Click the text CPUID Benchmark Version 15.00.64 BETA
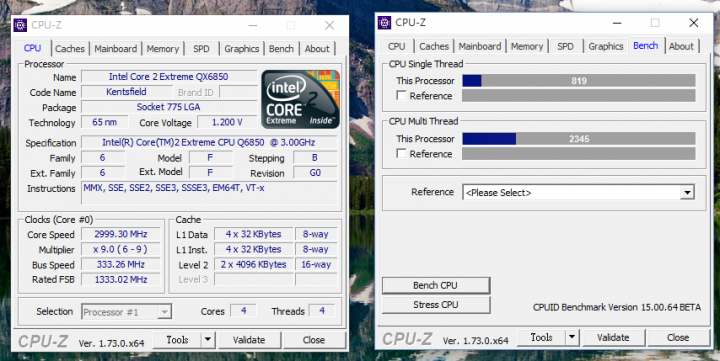 click(617, 307)
